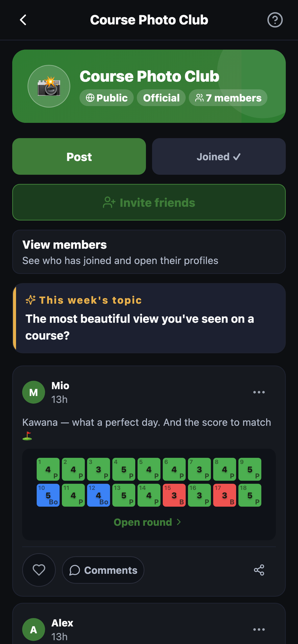Screen dimensions: 298x644
Task: Like Mio's post with the heart icon
Action: 39,570
